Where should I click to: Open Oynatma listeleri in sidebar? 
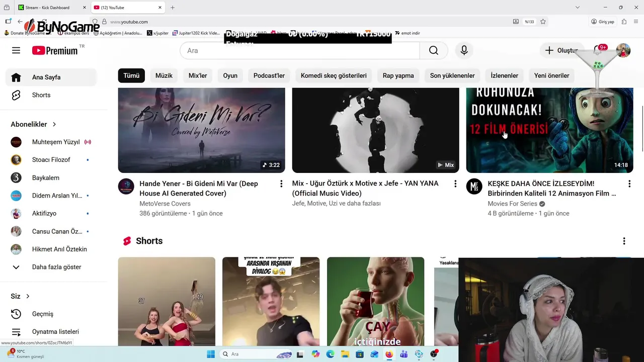click(51, 332)
